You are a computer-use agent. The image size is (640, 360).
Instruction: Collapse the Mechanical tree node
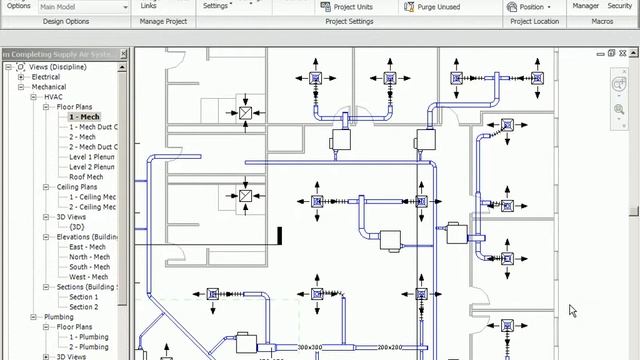coord(21,87)
